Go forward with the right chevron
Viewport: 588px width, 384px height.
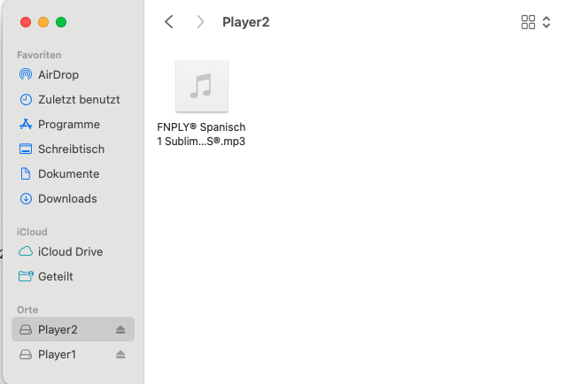click(200, 22)
